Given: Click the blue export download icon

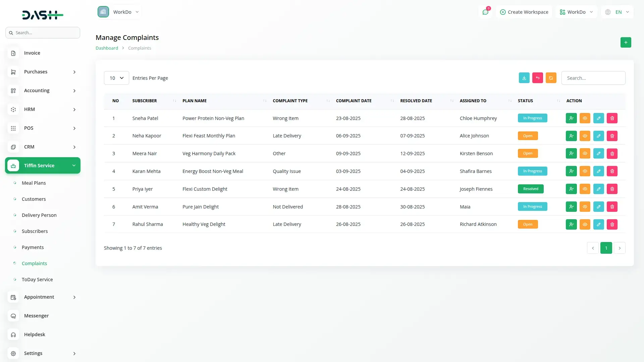Looking at the screenshot, I should tap(524, 78).
